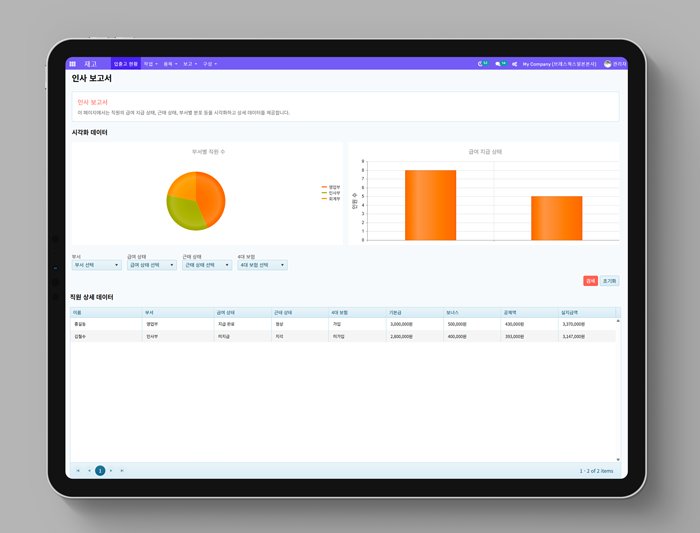Open the apps grid menu icon
Screen dimensions: 700x533
73,64
